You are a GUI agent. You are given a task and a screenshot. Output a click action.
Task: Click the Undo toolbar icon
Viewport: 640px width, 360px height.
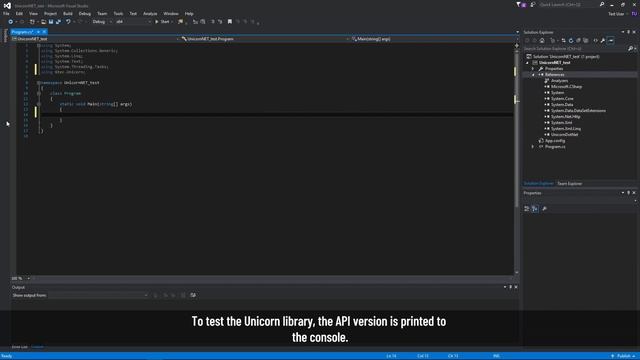coord(68,22)
